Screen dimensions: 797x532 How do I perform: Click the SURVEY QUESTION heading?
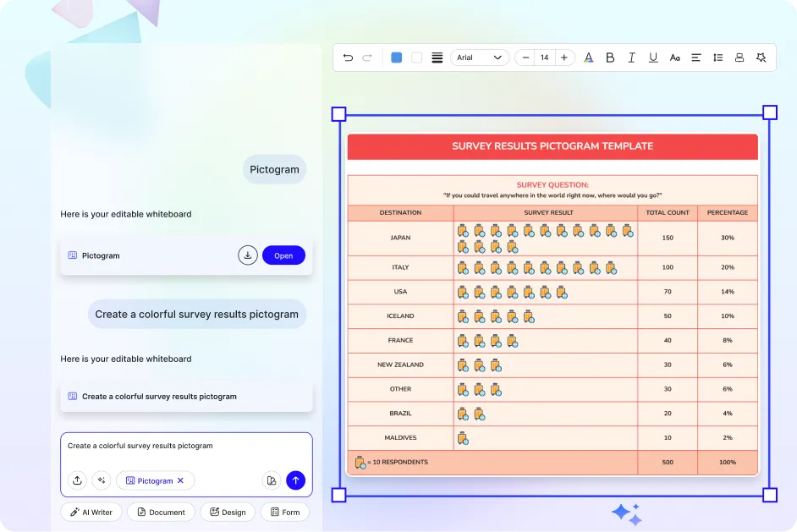pos(552,185)
